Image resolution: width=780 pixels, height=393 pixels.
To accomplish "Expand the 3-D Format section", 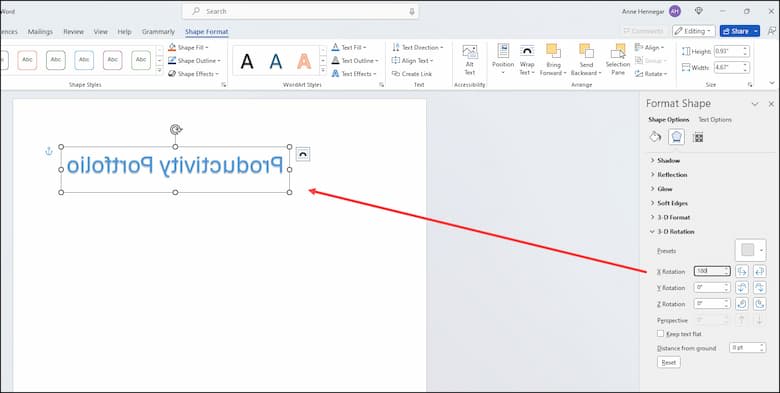I will [x=670, y=217].
